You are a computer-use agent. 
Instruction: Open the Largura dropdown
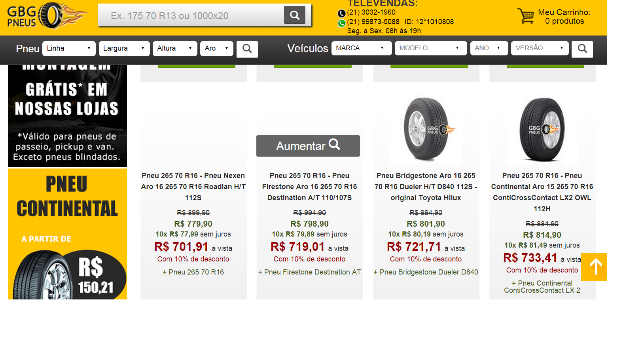point(124,48)
